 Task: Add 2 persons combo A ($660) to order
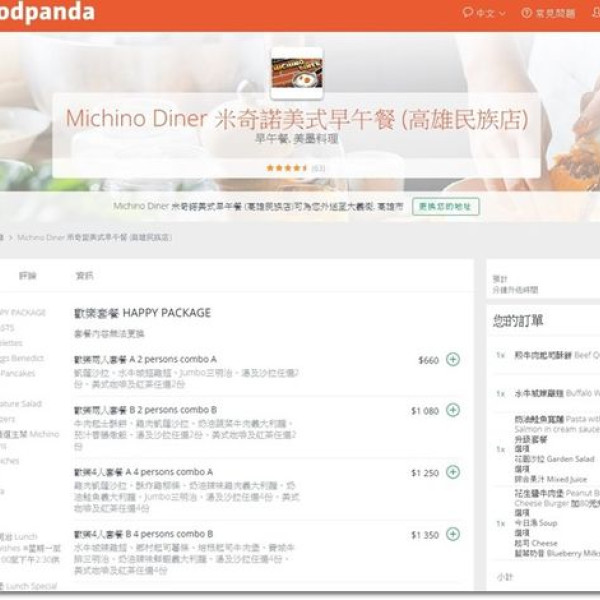click(x=453, y=359)
